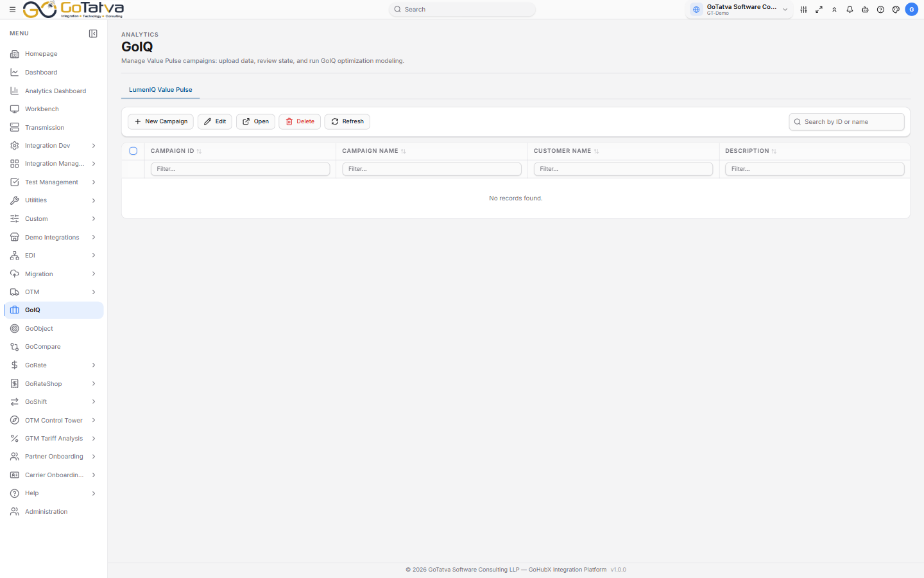
Task: Focus the Search by ID or name field
Action: tap(846, 122)
